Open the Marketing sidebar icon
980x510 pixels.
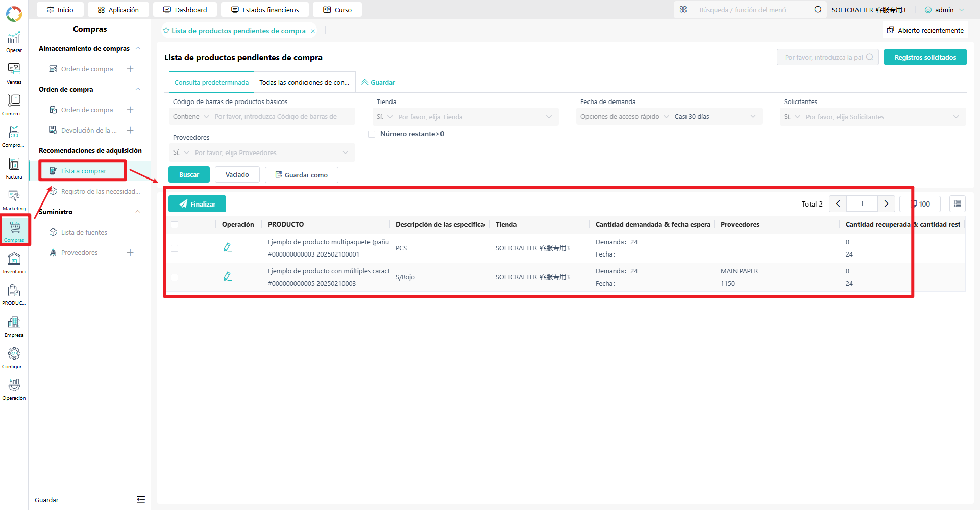pyautogui.click(x=14, y=199)
